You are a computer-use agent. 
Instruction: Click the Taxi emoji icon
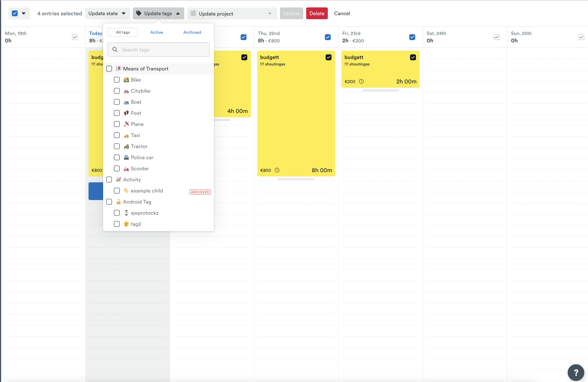click(x=126, y=135)
